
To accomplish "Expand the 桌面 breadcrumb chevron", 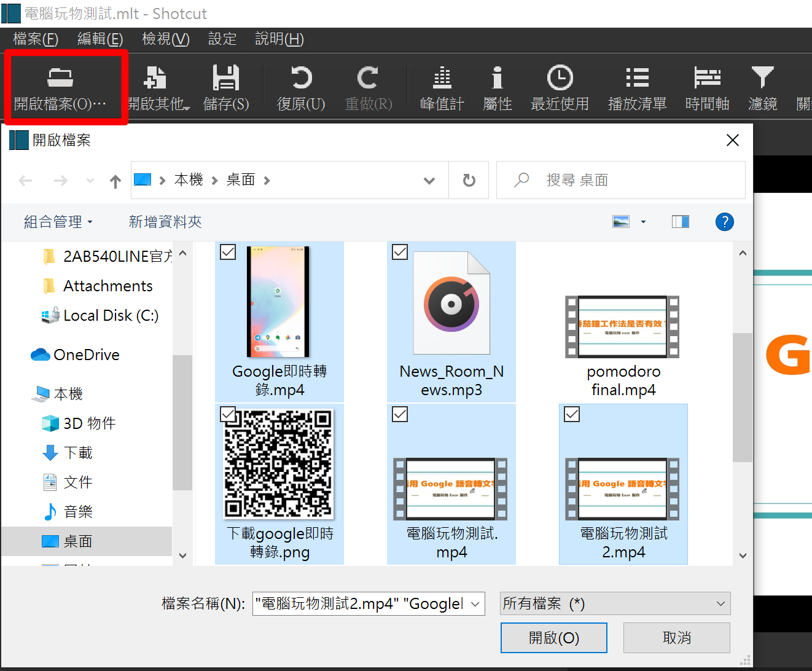I will click(267, 181).
